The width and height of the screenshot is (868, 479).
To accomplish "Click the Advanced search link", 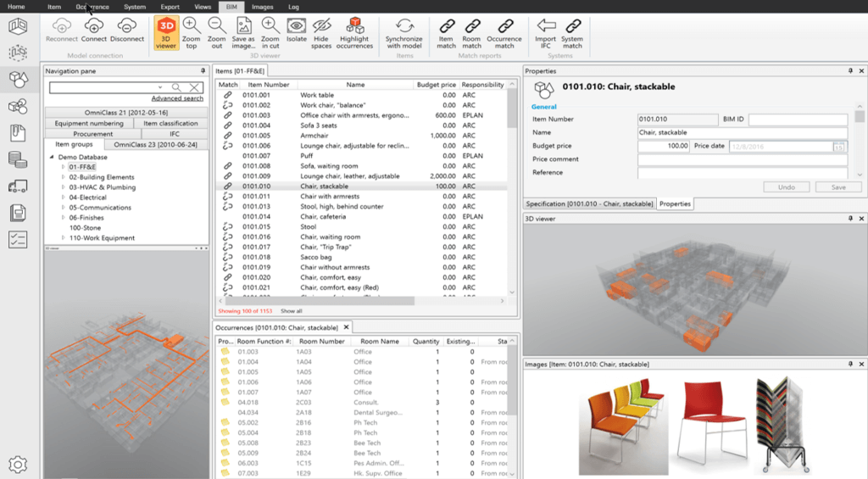I will point(177,98).
